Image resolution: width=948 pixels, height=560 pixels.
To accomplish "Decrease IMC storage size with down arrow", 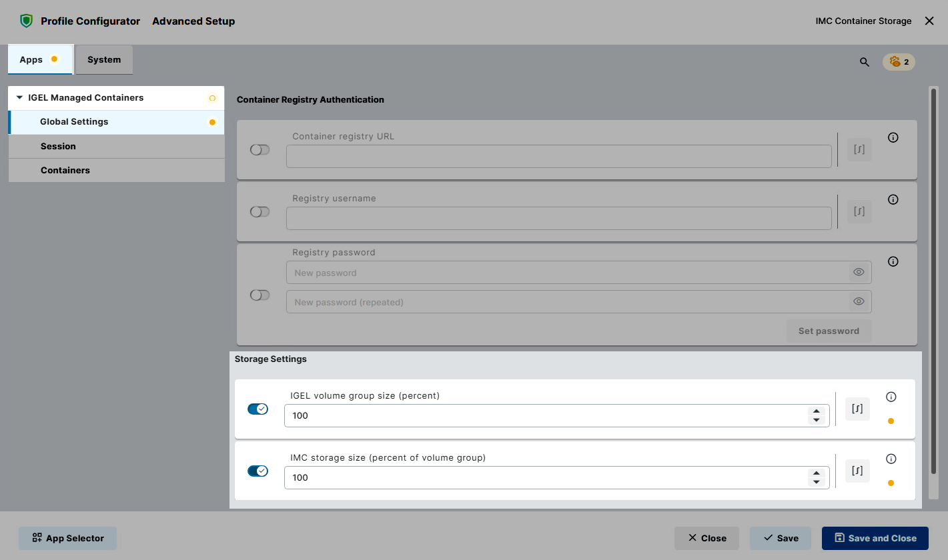I will tap(816, 482).
